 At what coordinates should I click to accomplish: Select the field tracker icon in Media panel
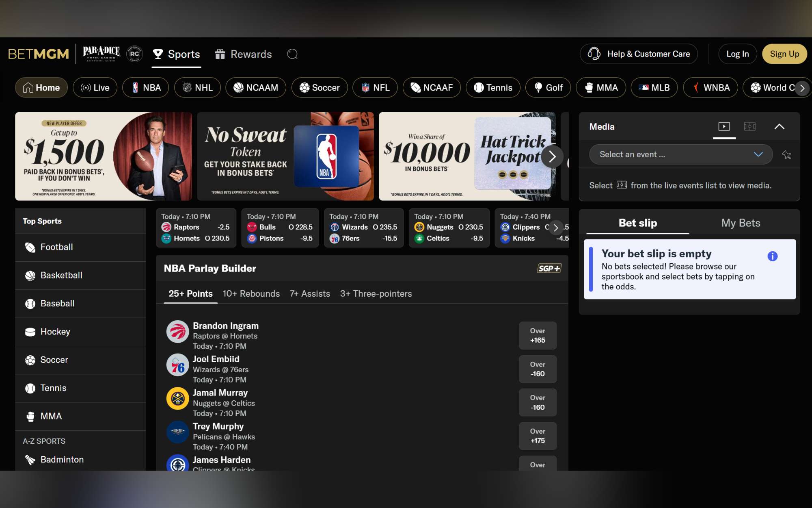751,126
